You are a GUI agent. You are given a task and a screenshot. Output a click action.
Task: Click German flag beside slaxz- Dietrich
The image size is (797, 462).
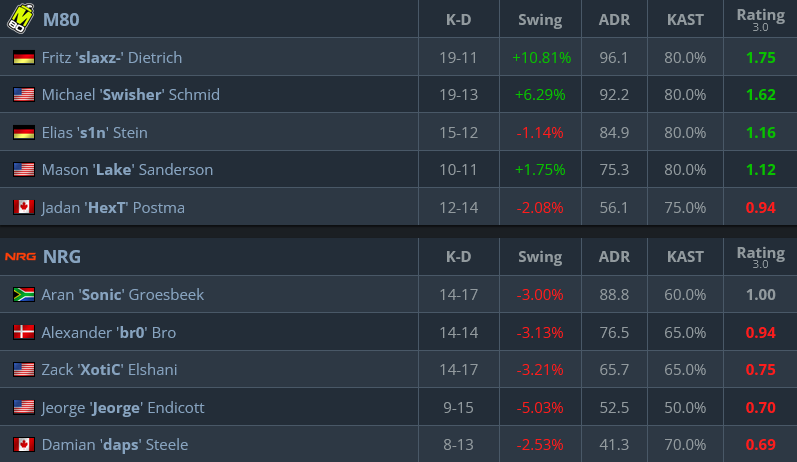[x=23, y=58]
